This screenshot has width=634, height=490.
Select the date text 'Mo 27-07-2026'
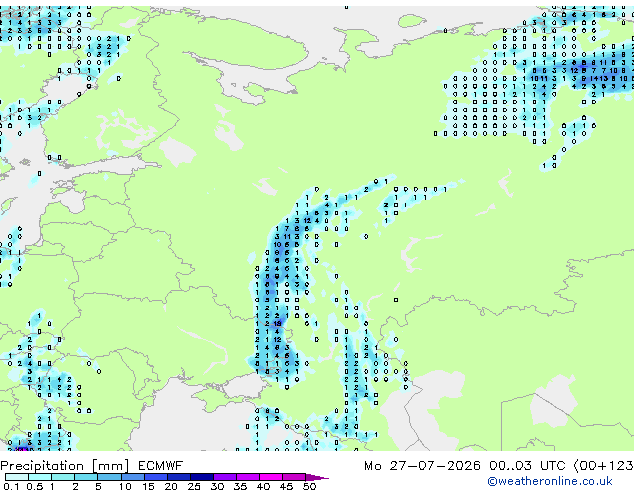tap(422, 466)
